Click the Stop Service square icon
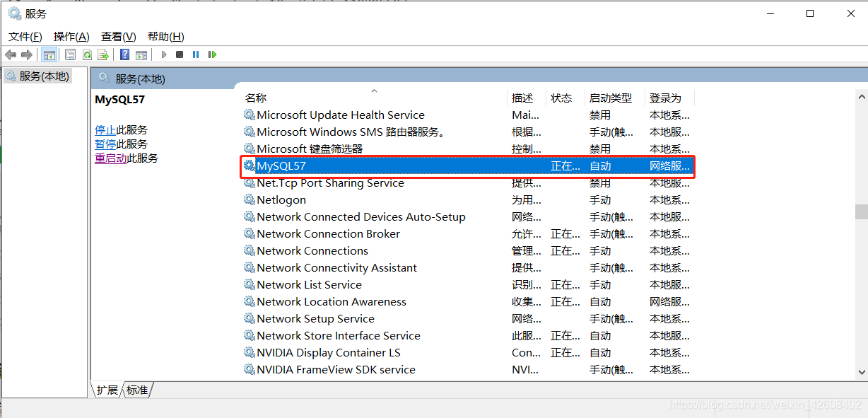Screen dimensions: 868x418 point(180,54)
